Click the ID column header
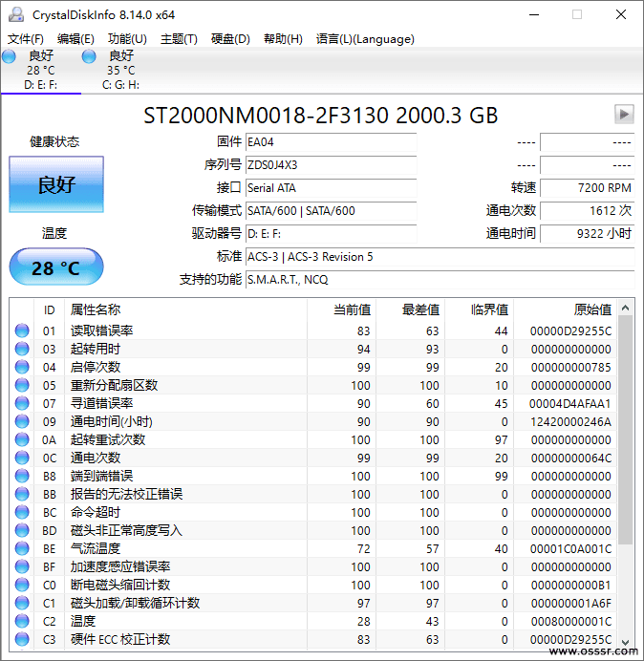 click(49, 309)
